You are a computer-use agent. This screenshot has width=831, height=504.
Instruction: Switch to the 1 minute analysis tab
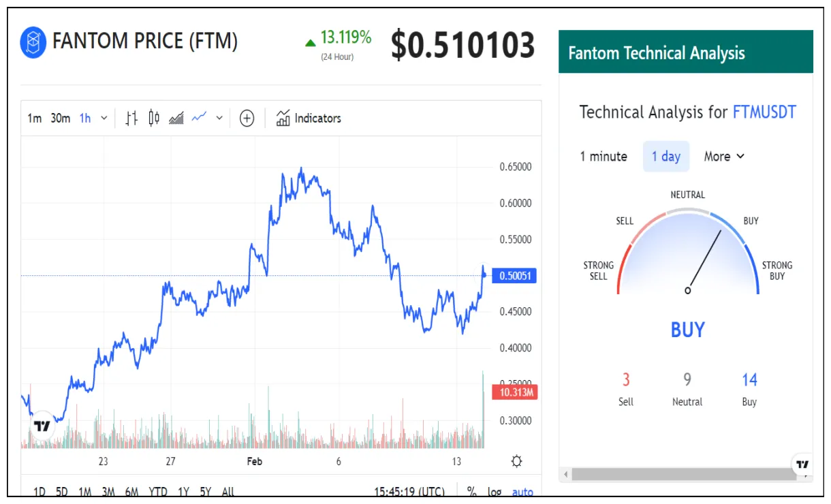(x=603, y=156)
